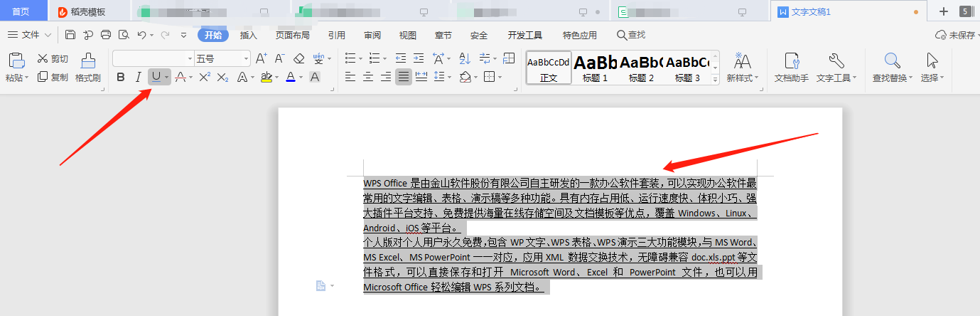Apply the 标题 2 heading style
Viewport: 980px width, 316px height.
coord(642,68)
